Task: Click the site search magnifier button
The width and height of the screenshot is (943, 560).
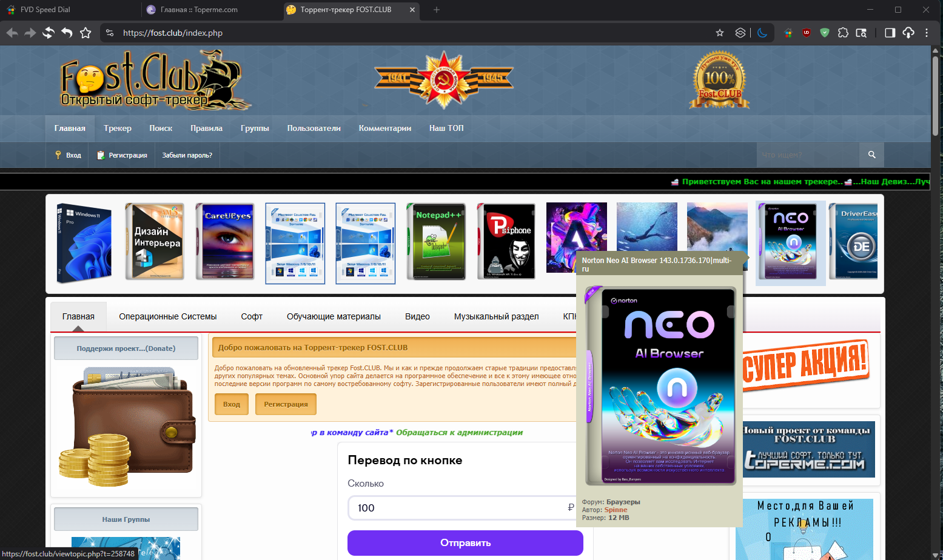Action: (x=871, y=155)
